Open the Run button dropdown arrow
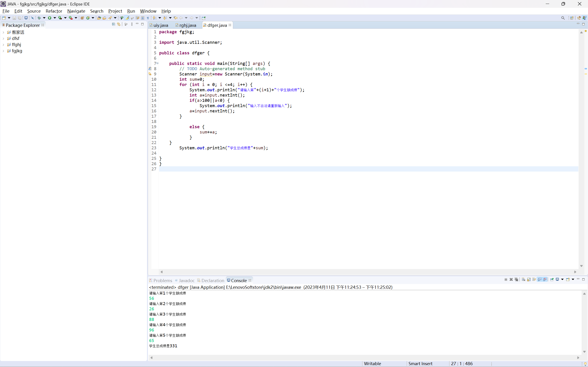Image resolution: width=588 pixels, height=367 pixels. [x=55, y=18]
